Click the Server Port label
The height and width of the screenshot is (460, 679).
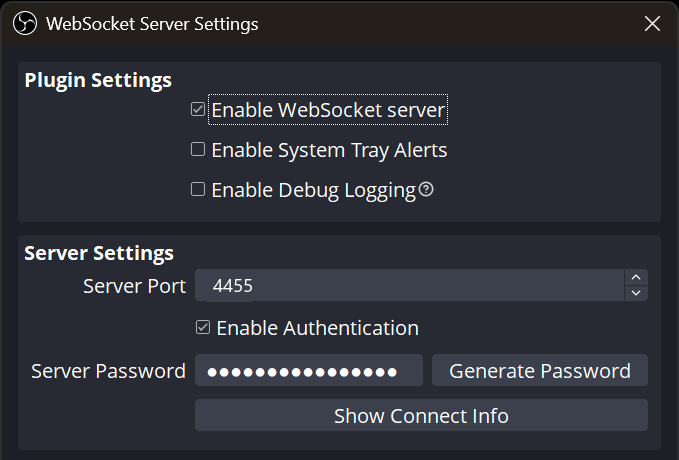point(134,286)
